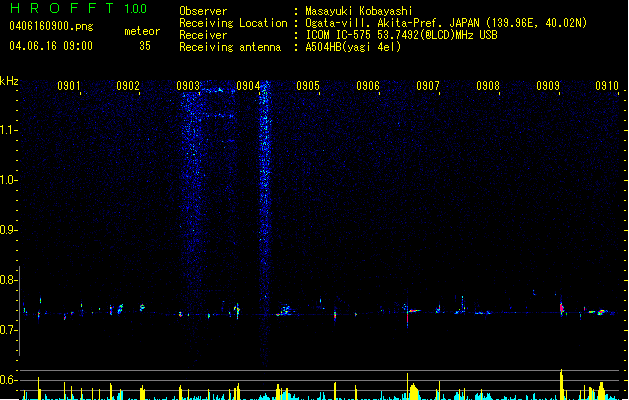Viewport: 629px width, 400px height.
Task: Click the Ogata-vill. Akita-Pref. JAPAN location text
Action: tap(446, 23)
